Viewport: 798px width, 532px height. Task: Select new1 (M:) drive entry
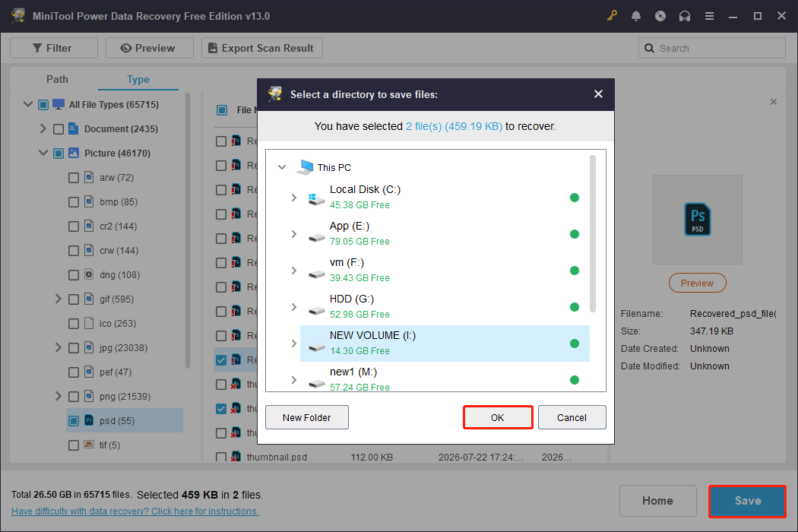coord(445,379)
